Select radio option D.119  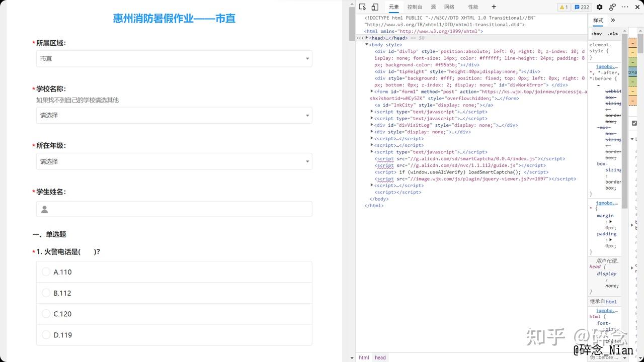174,335
